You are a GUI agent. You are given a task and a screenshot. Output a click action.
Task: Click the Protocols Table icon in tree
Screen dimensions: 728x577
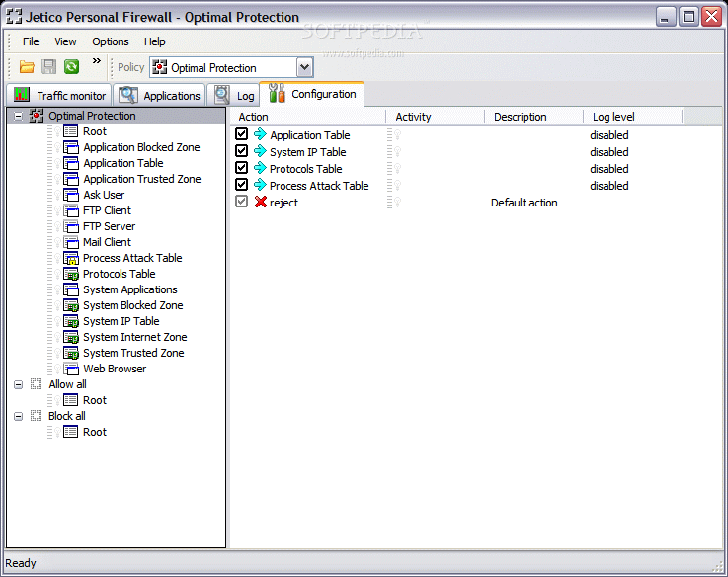70,274
